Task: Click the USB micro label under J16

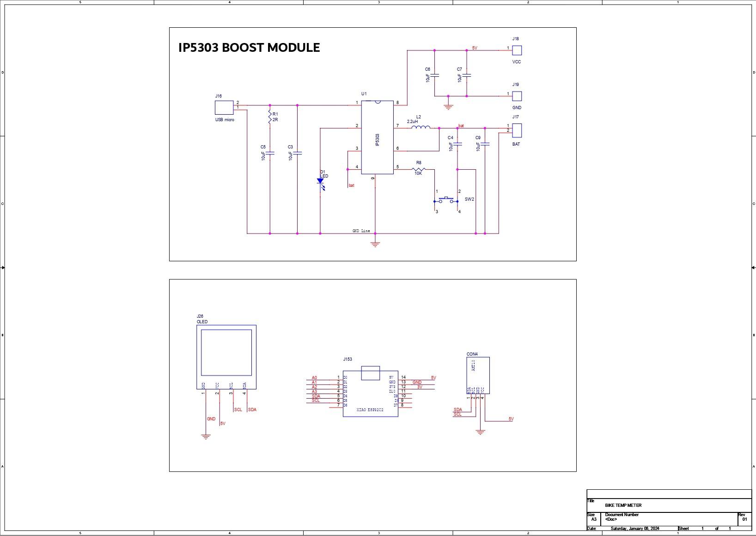Action: pos(225,120)
